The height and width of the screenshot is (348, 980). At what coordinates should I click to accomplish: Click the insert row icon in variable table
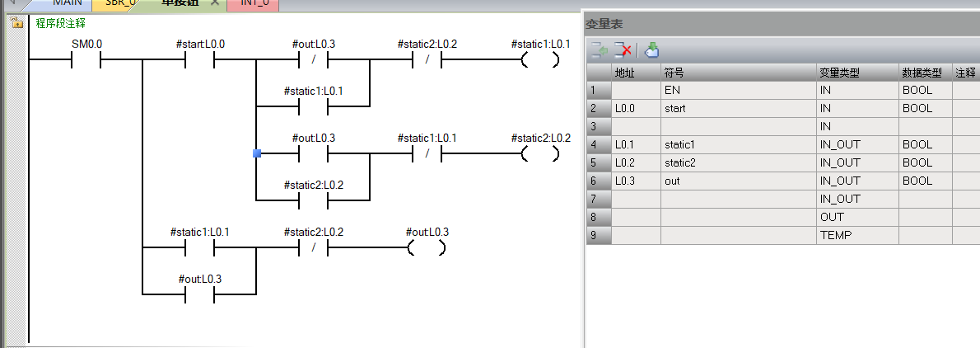tap(598, 50)
